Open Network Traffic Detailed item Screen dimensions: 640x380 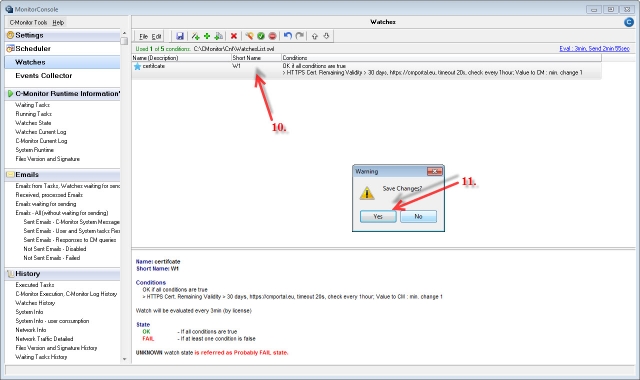click(x=44, y=339)
